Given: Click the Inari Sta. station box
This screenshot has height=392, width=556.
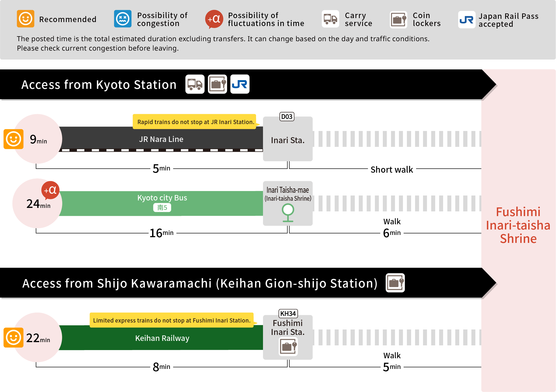Looking at the screenshot, I should [x=288, y=139].
